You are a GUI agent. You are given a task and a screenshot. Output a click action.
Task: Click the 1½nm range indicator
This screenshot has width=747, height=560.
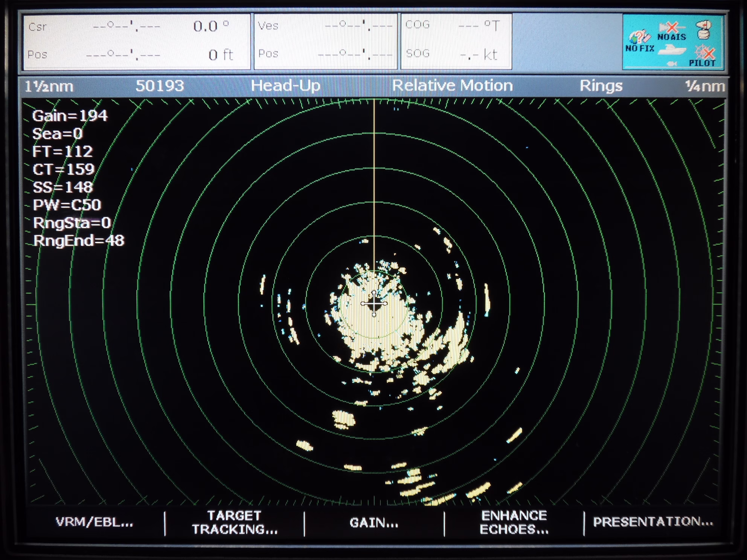tap(49, 87)
